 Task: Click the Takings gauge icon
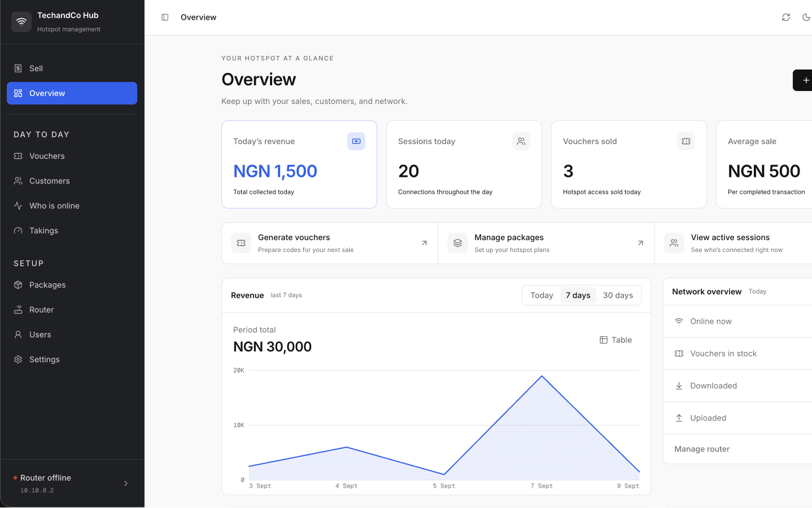[x=18, y=231]
